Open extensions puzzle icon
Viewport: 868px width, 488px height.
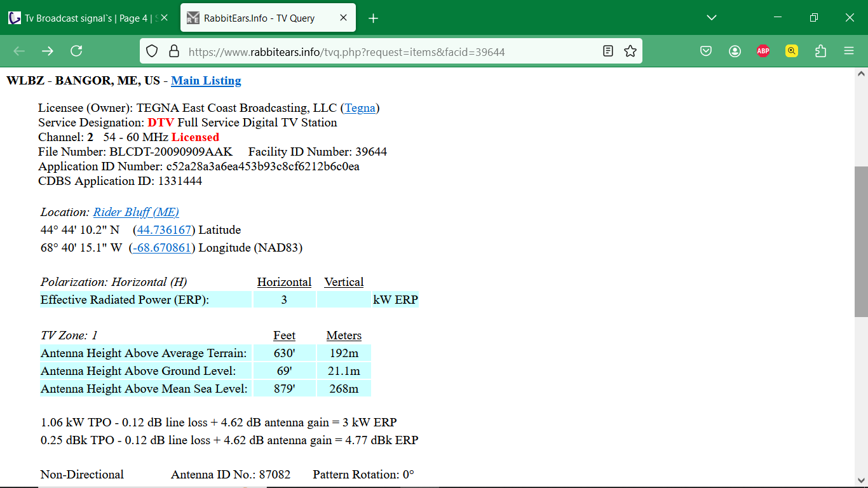[820, 51]
